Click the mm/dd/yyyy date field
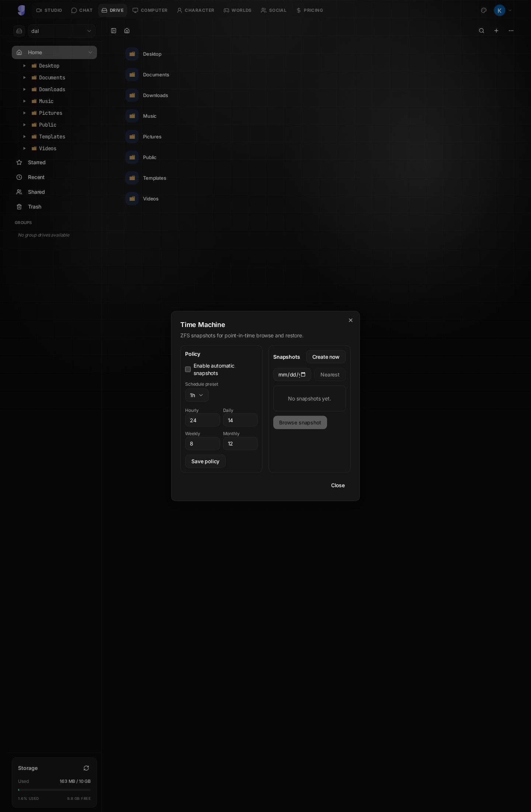 pyautogui.click(x=292, y=375)
